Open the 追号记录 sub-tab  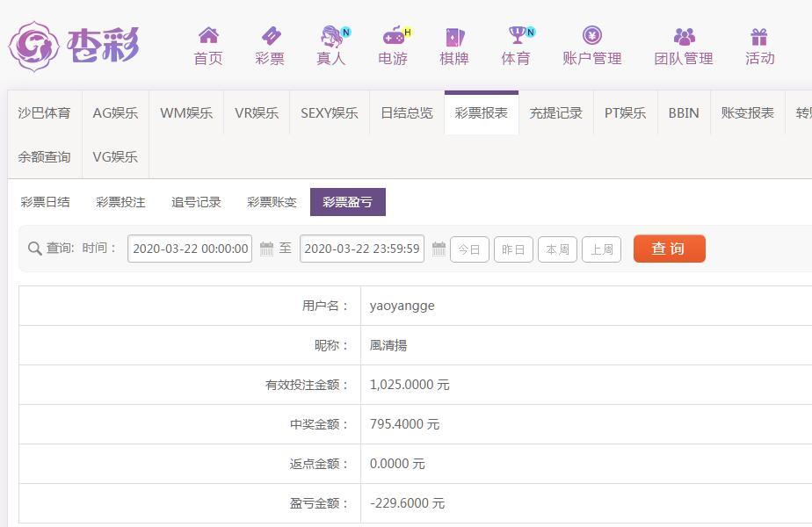click(196, 202)
